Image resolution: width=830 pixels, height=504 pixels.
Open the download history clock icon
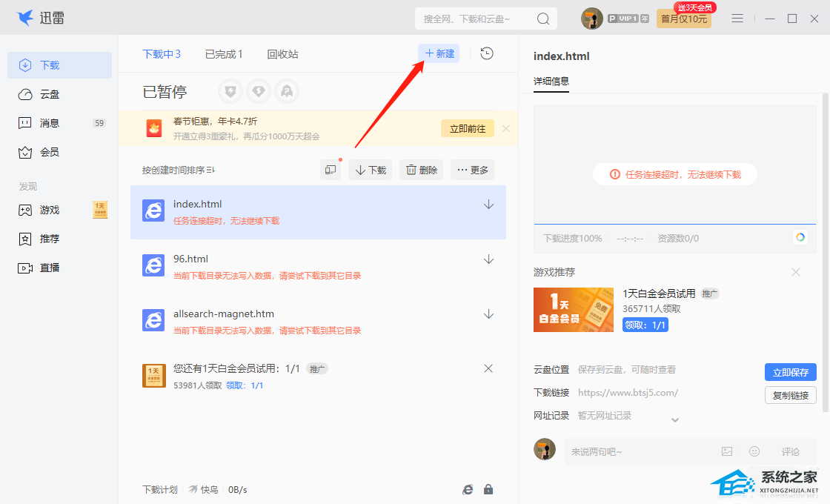pyautogui.click(x=487, y=53)
